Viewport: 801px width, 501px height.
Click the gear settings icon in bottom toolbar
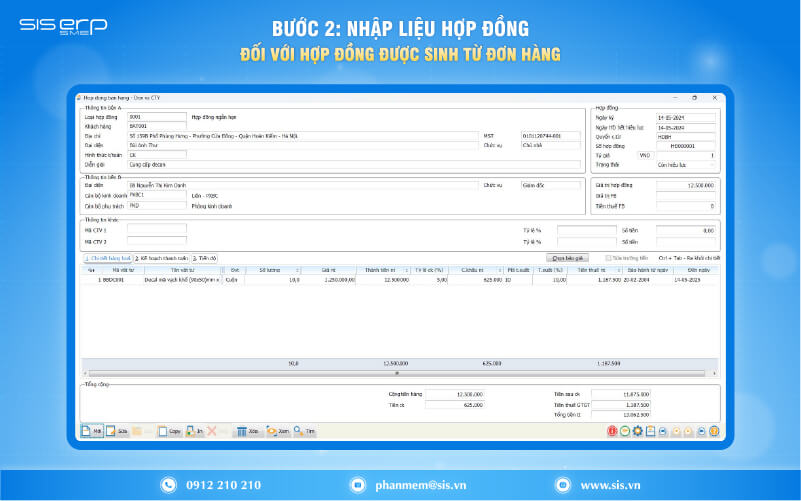[x=637, y=431]
